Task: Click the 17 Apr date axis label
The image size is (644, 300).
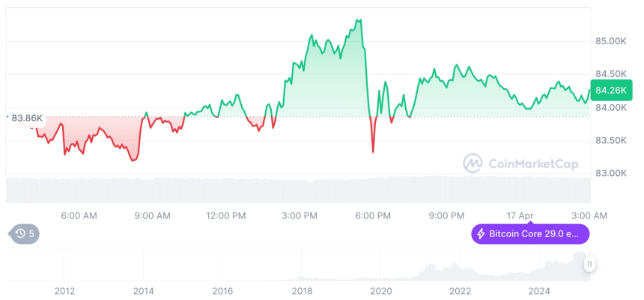Action: tap(520, 215)
